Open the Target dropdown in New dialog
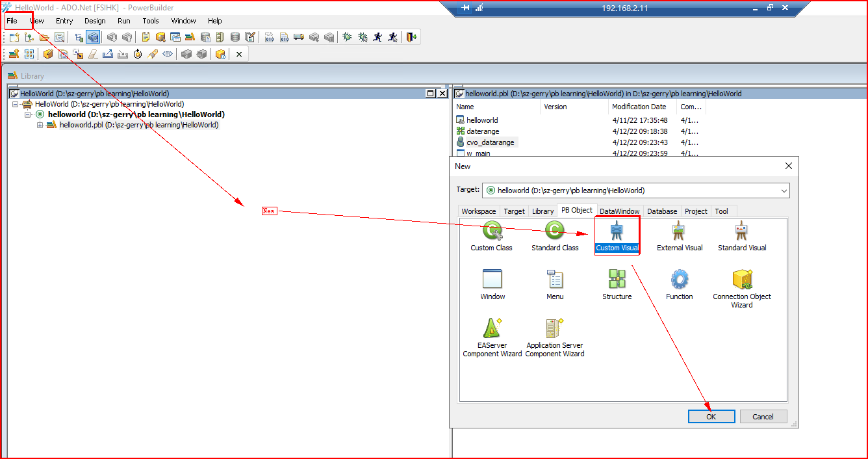This screenshot has width=868, height=459. (784, 191)
